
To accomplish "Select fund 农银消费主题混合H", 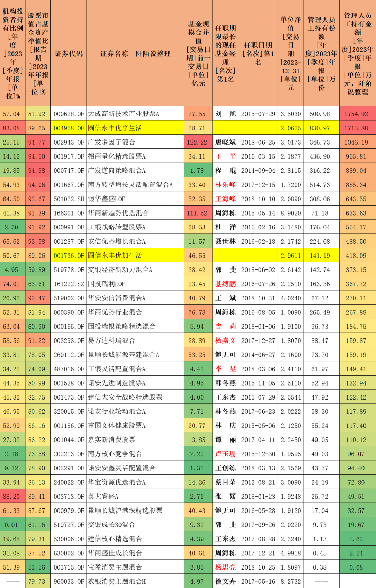I will click(117, 581).
